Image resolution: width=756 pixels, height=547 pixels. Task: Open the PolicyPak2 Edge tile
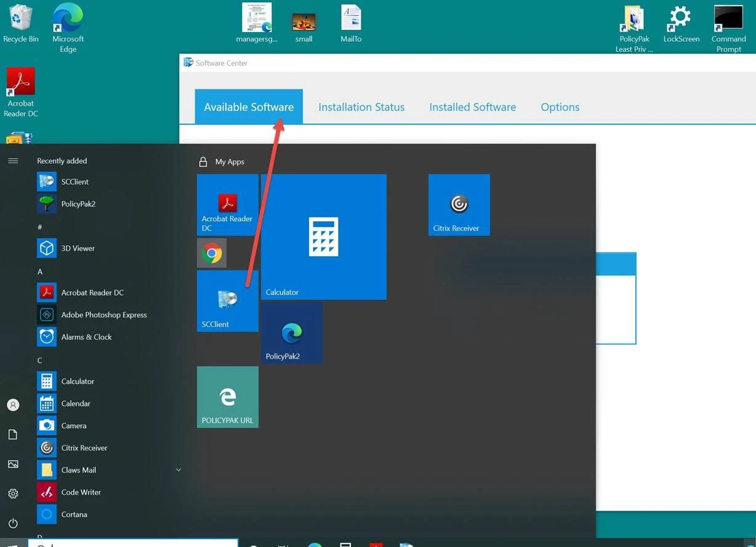292,333
